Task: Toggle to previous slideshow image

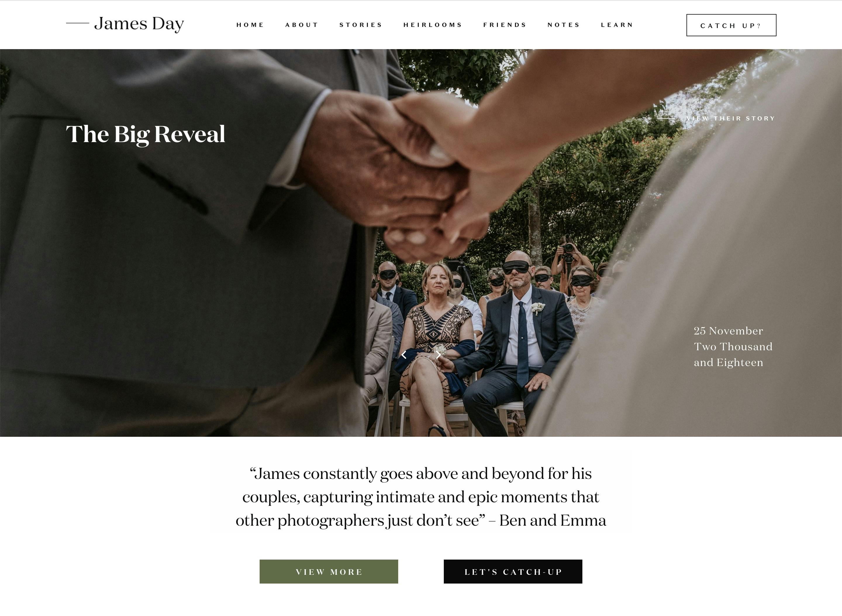Action: click(x=404, y=354)
